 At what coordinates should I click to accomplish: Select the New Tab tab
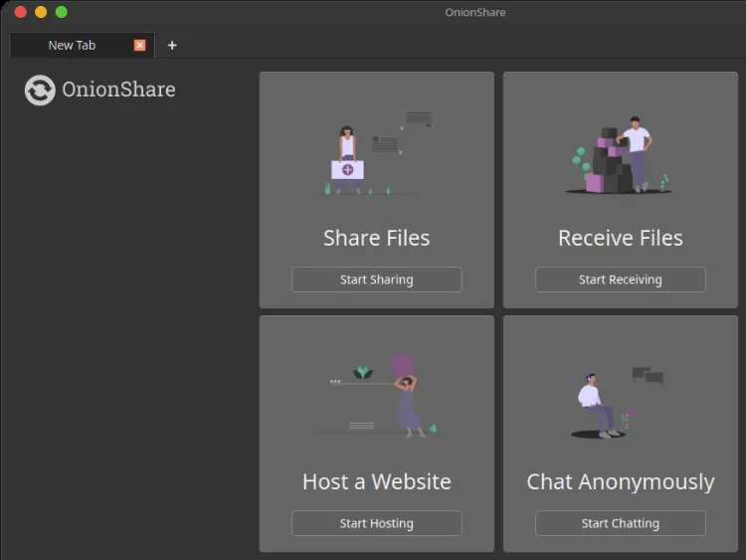(x=82, y=45)
